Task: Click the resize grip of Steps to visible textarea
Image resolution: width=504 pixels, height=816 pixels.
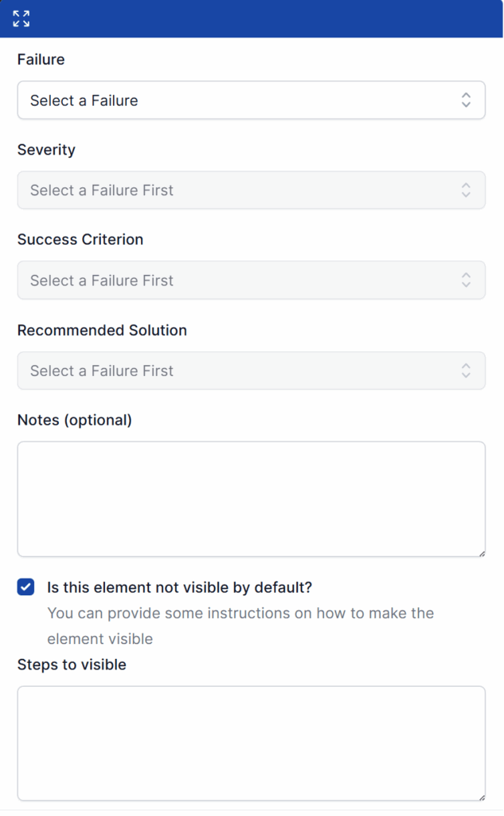Action: tap(482, 796)
